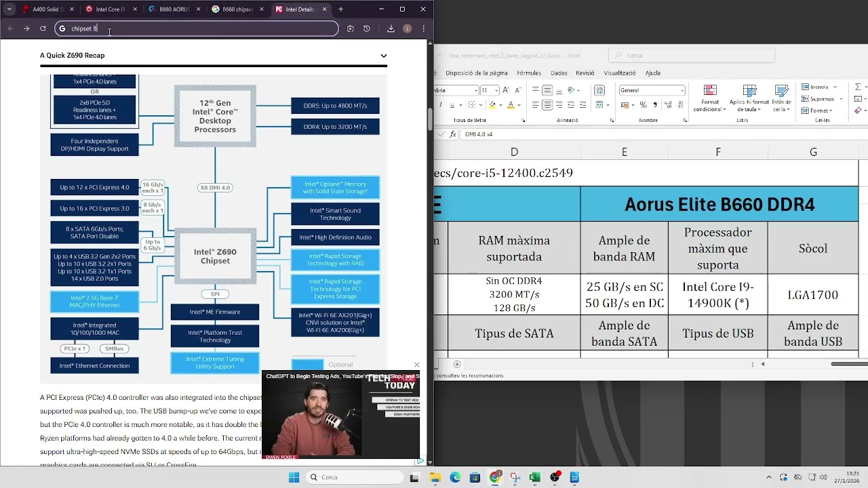Decrease font size in Excel

click(x=517, y=90)
